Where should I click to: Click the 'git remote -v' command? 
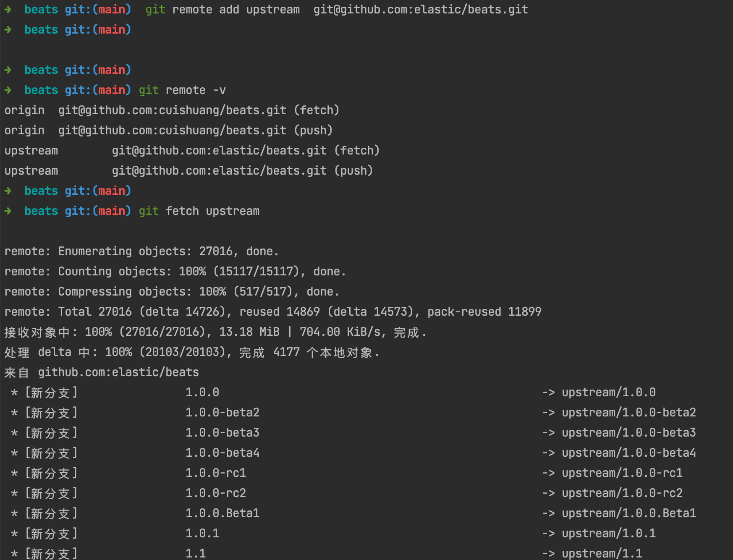click(x=182, y=90)
